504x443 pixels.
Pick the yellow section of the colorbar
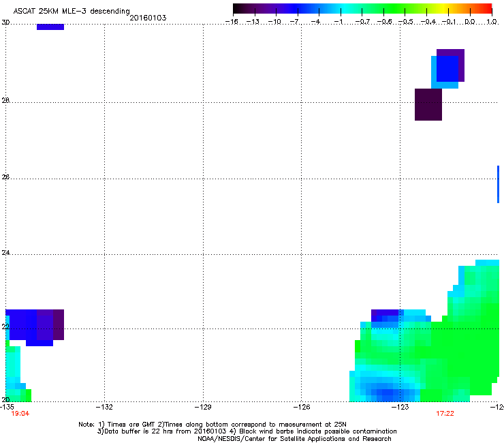coord(443,9)
